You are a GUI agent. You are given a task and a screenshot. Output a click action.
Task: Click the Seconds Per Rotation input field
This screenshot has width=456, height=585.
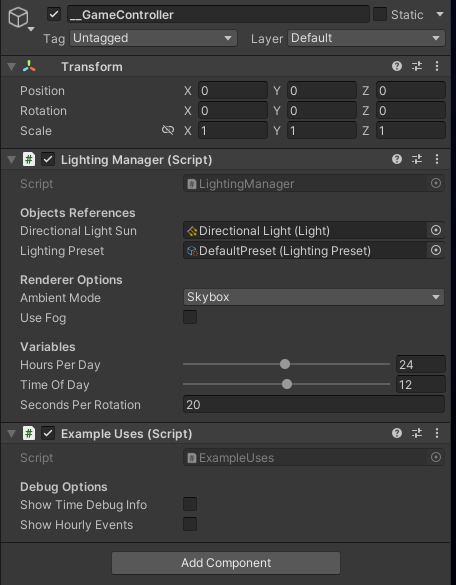[x=313, y=404]
